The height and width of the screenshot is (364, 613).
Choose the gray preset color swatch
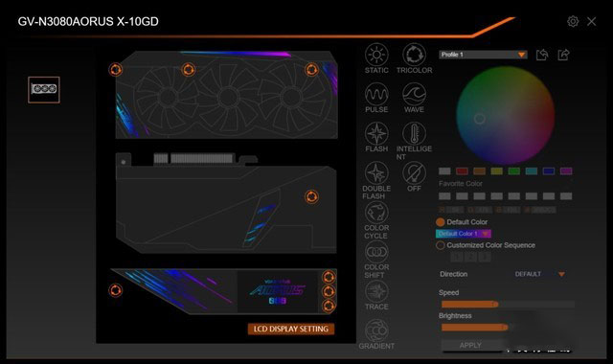point(444,171)
